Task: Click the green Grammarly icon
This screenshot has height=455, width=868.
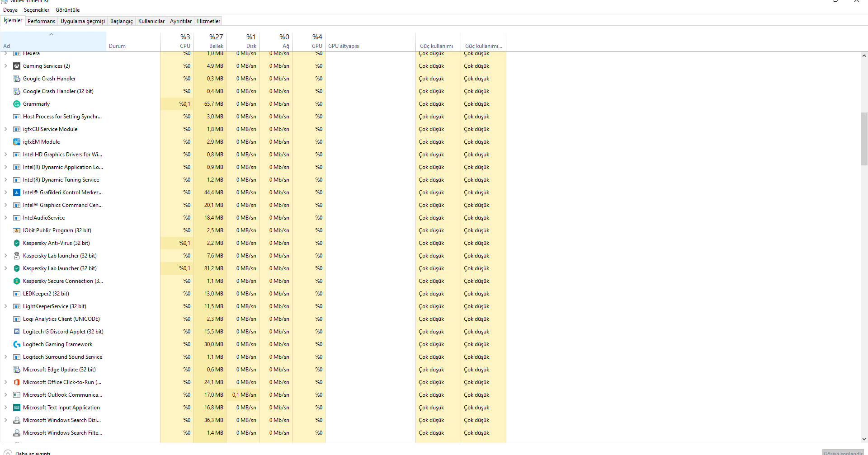Action: 17,104
